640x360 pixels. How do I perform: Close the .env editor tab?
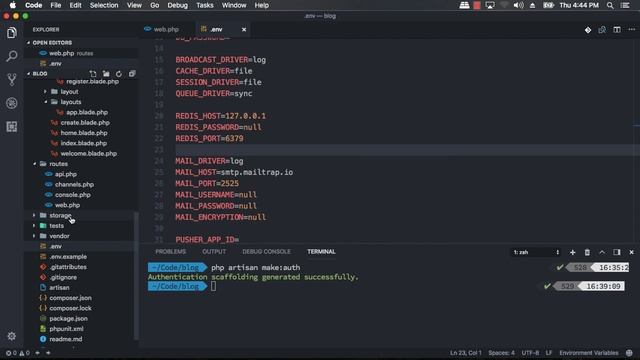click(244, 29)
